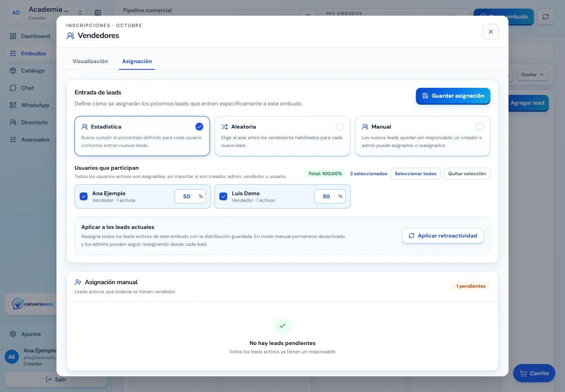This screenshot has width=565, height=392.
Task: Open the Carrito cart button
Action: [x=534, y=373]
